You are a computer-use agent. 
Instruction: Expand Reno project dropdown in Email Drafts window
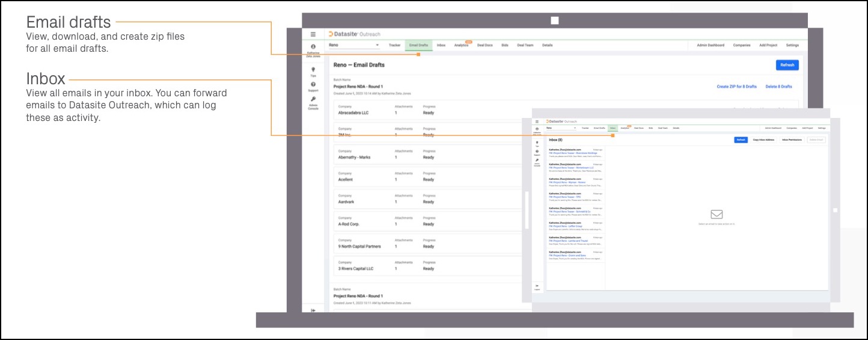pyautogui.click(x=355, y=45)
